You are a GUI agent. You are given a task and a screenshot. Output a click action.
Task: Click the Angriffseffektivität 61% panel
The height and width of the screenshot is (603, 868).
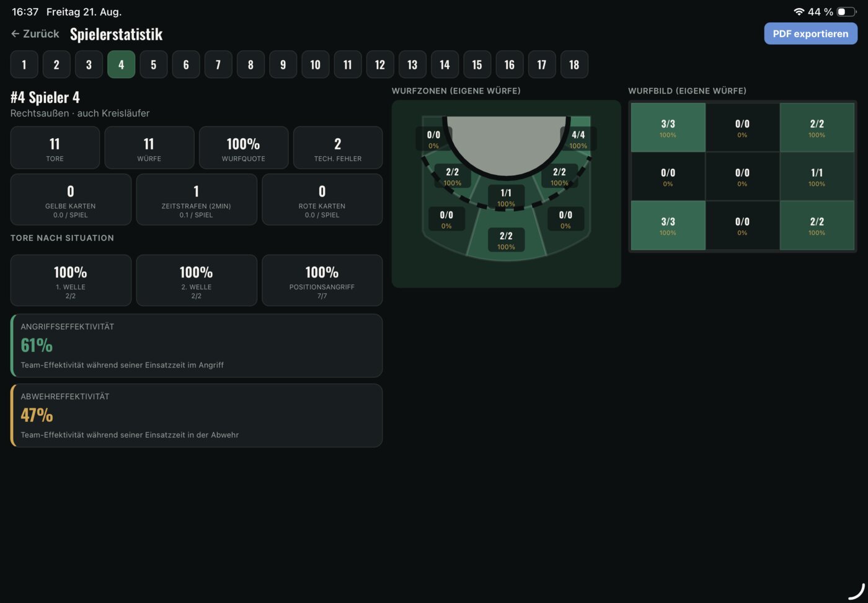point(197,346)
